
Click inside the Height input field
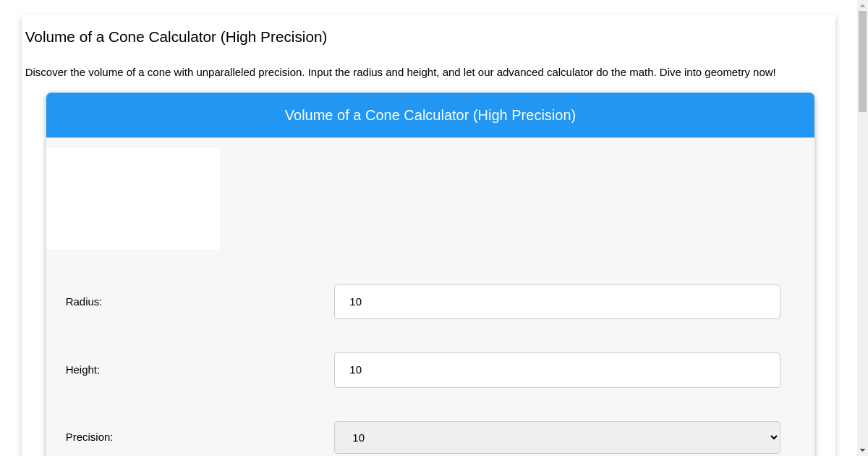(557, 370)
